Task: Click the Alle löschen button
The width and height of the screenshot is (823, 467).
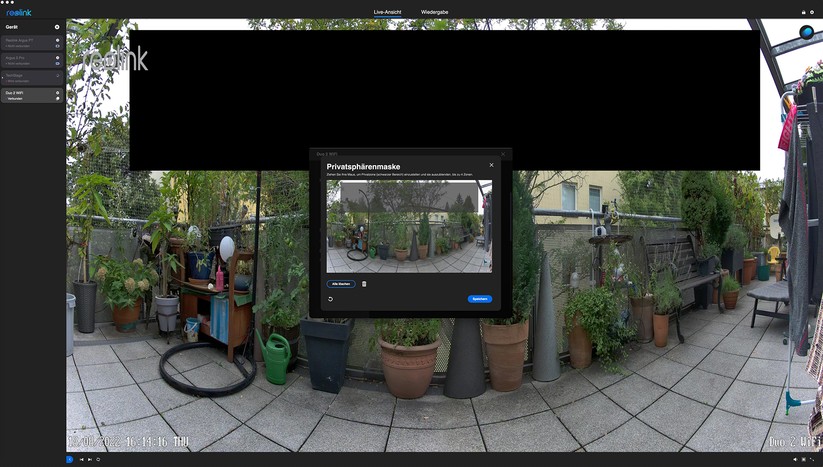Action: pos(341,284)
